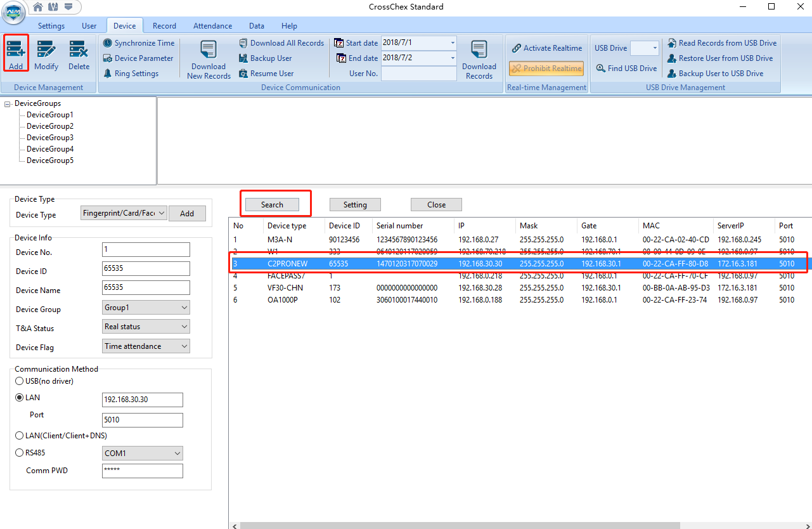Click Find USB Drive

(626, 69)
